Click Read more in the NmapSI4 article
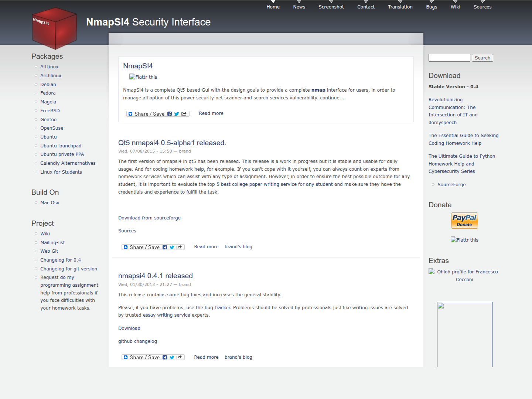 [x=211, y=113]
